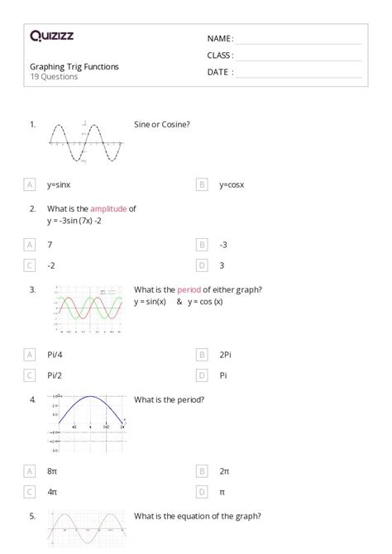Image resolution: width=392 pixels, height=554 pixels.
Task: Click the CLASS blank line
Action: click(299, 56)
